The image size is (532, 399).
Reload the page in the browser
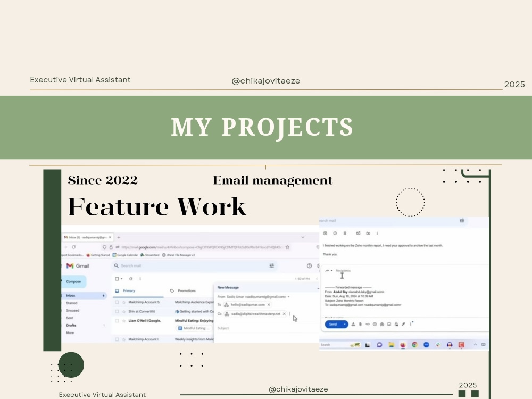73,247
